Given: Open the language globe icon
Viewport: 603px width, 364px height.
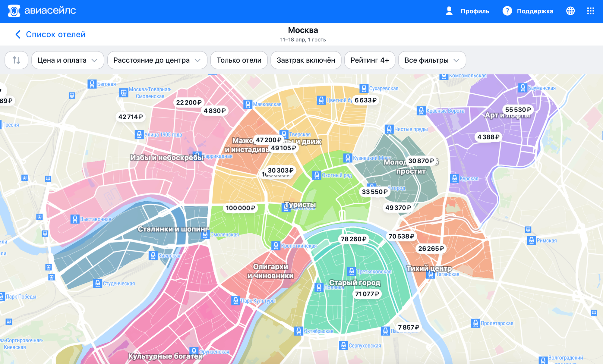Looking at the screenshot, I should (x=570, y=11).
